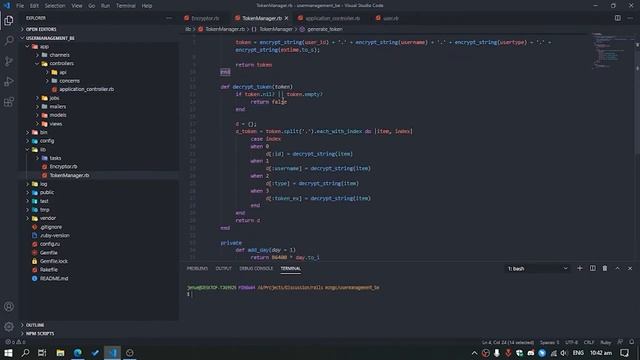Split the editor to the right

point(618,18)
